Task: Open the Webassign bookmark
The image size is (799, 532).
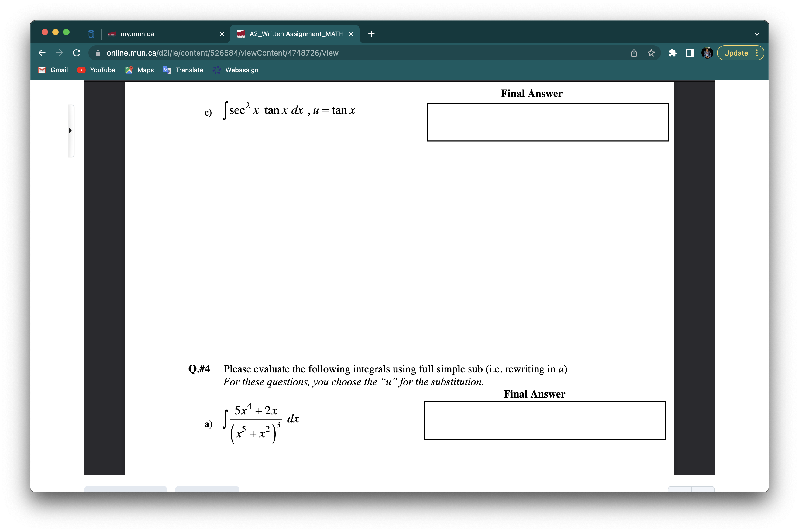Action: coord(235,70)
